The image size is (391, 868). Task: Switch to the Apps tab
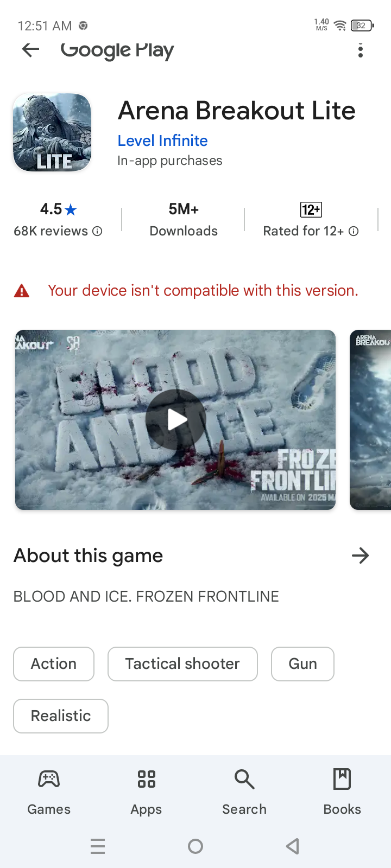coord(146,792)
